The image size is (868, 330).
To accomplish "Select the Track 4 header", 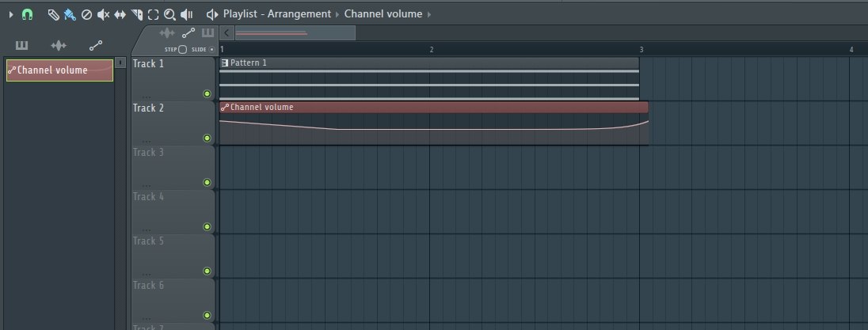I will point(173,211).
